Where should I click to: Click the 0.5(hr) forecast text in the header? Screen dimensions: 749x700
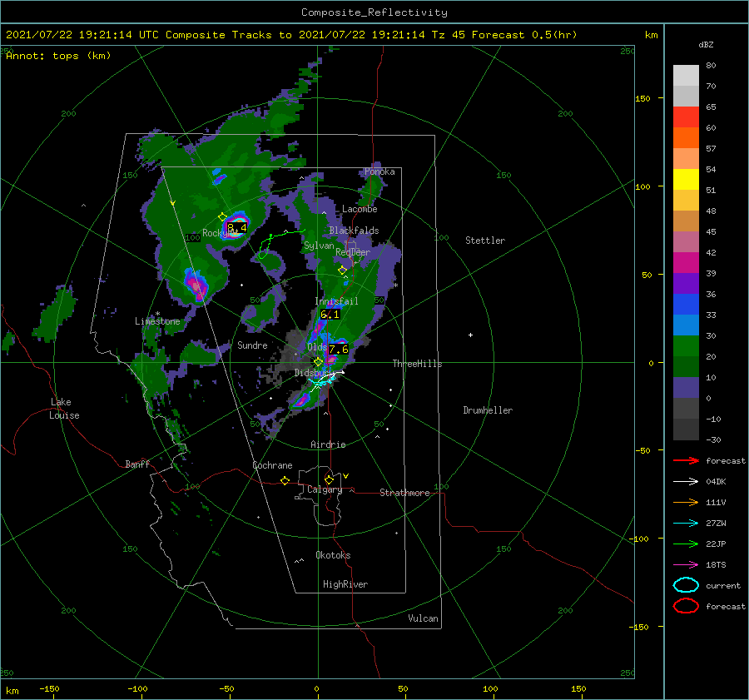(x=554, y=35)
